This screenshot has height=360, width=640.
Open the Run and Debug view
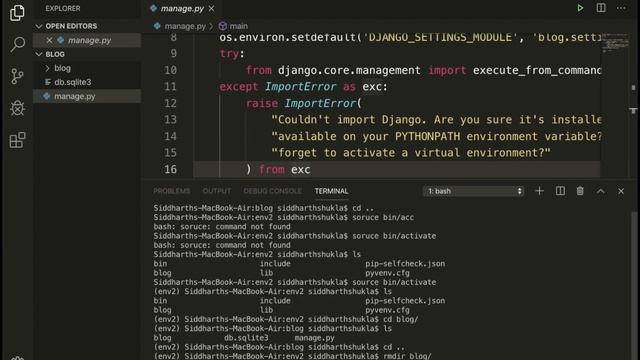(18, 108)
